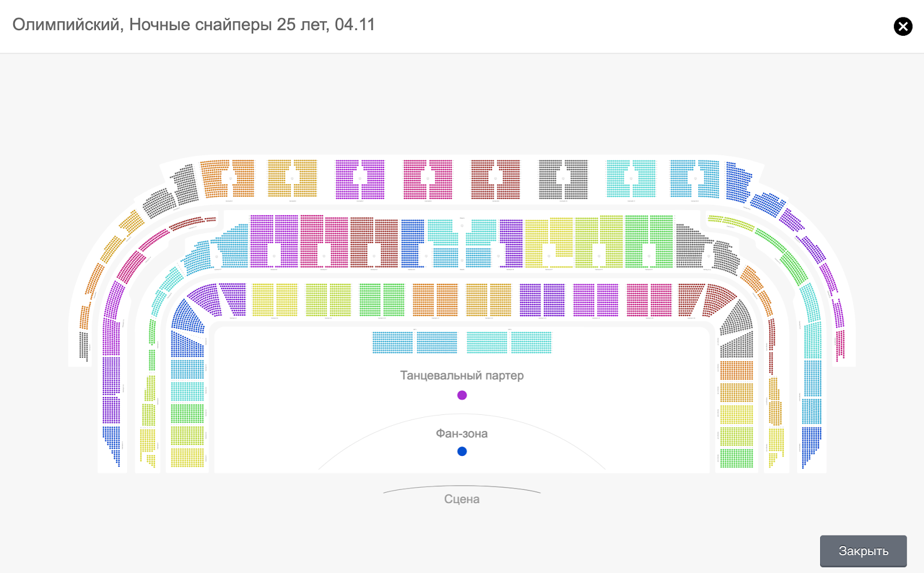The width and height of the screenshot is (924, 573).
Task: Pick the wide green sector in the middle tier
Action: 649,241
